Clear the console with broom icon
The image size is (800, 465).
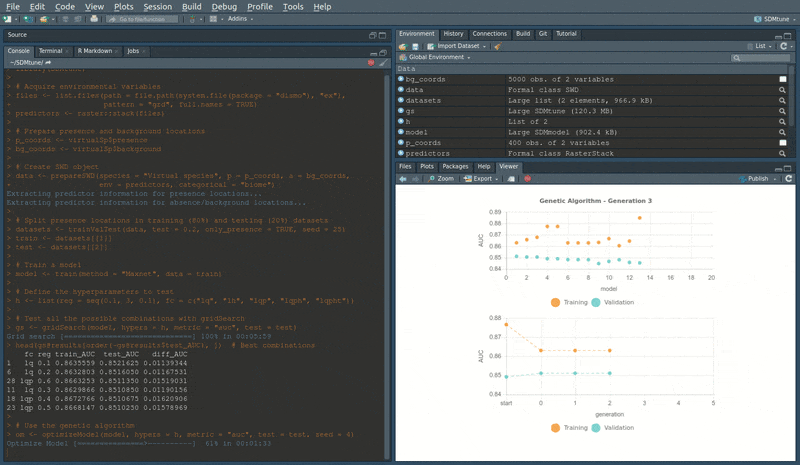point(382,63)
